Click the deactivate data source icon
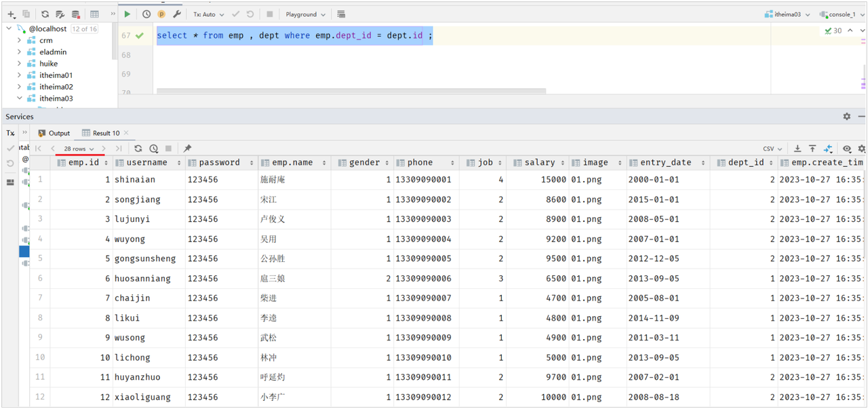The height and width of the screenshot is (409, 868). [x=75, y=14]
